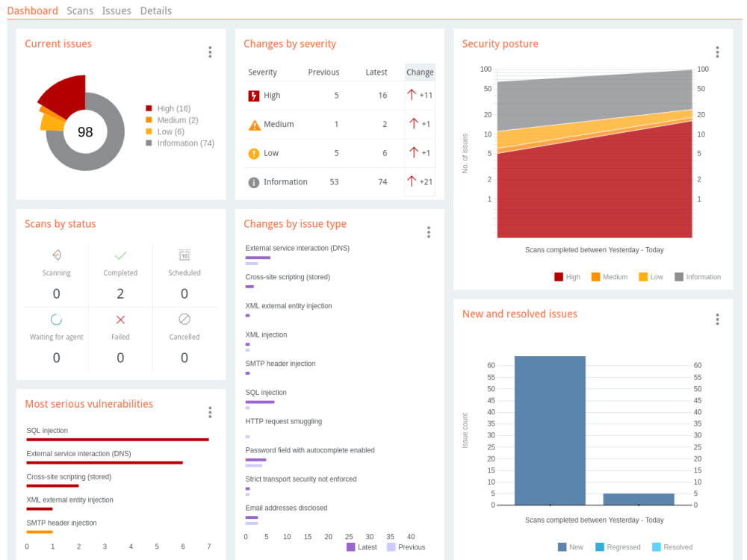
Task: Switch to the Scans tab
Action: click(x=80, y=10)
